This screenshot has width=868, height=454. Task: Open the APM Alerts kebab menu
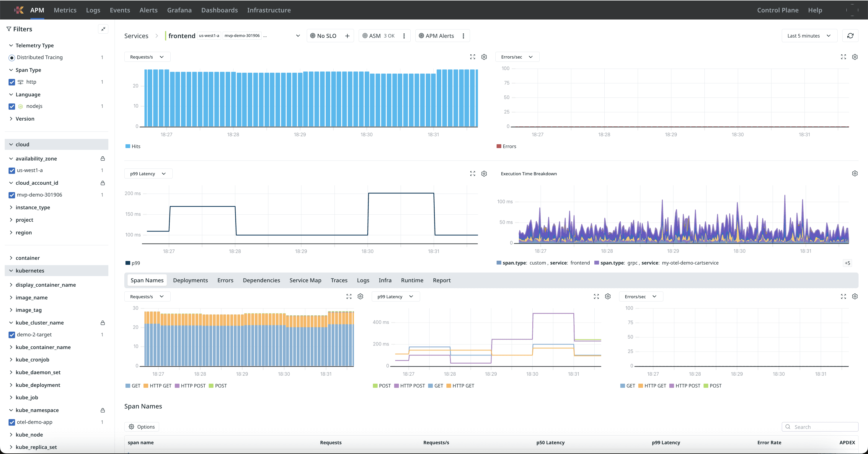[463, 36]
